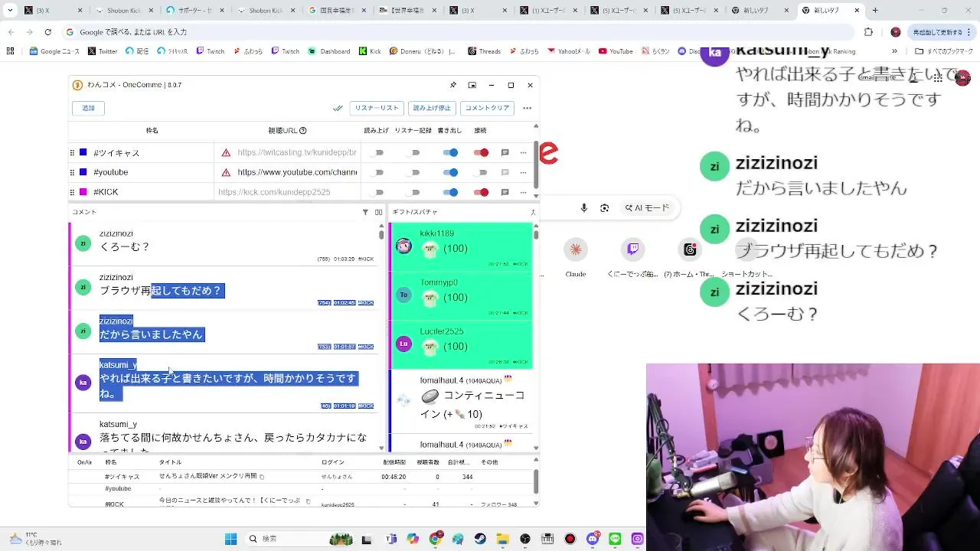Disable 書き出し for #youtube
The height and width of the screenshot is (551, 980).
pos(451,173)
